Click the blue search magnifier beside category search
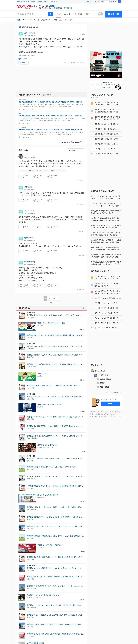The image size is (138, 644). tap(50, 14)
